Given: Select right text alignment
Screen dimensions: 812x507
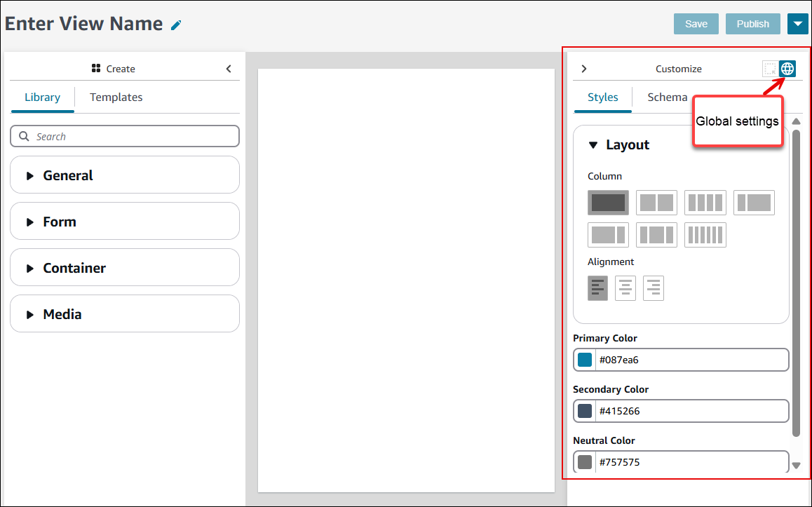Looking at the screenshot, I should coord(653,288).
